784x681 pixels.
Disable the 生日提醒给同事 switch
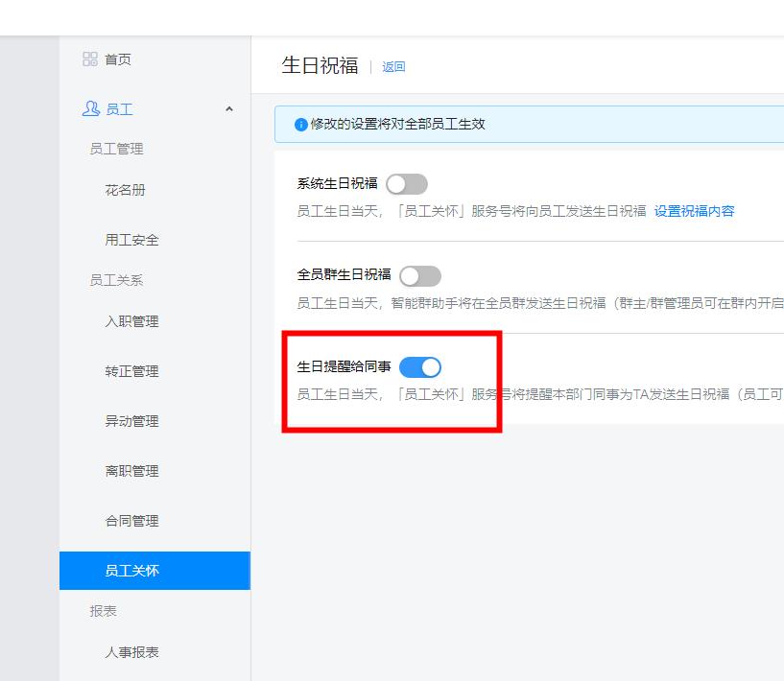tap(421, 366)
